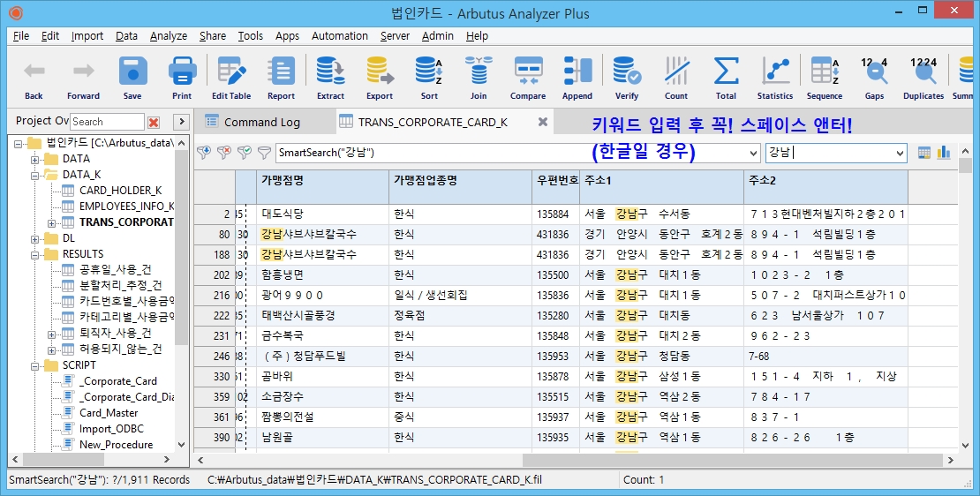Run the Sequence check tool
This screenshot has width=980, height=496.
(825, 78)
